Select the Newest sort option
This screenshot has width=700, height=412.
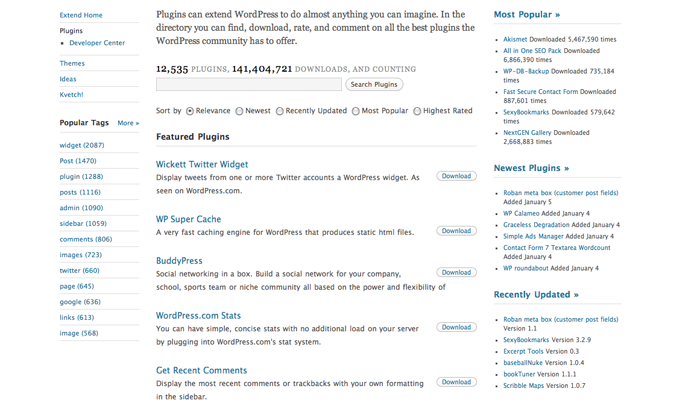(239, 111)
